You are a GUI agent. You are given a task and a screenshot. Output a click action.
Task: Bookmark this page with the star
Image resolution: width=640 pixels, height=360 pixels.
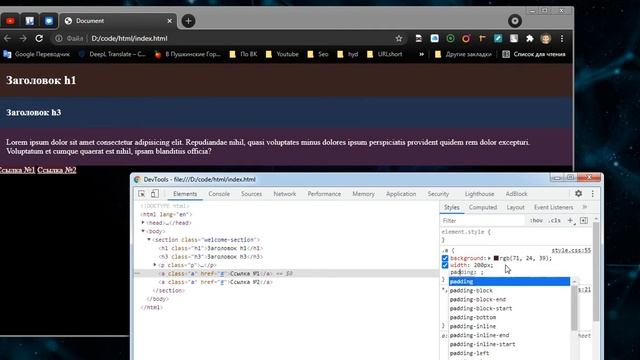click(x=399, y=38)
